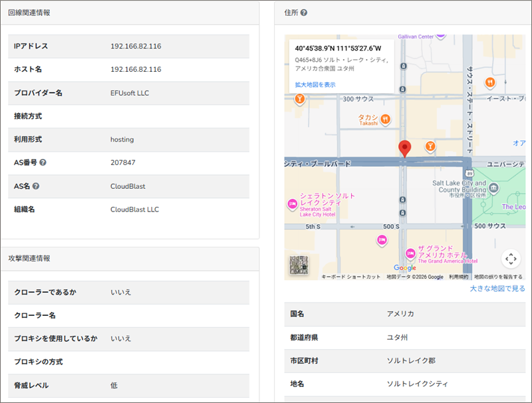Click the 大きな地図で見る link
The width and height of the screenshot is (532, 403).
click(x=497, y=289)
